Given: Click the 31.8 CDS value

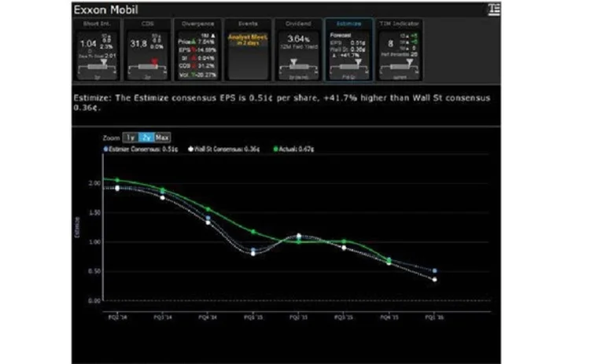Looking at the screenshot, I should point(138,44).
